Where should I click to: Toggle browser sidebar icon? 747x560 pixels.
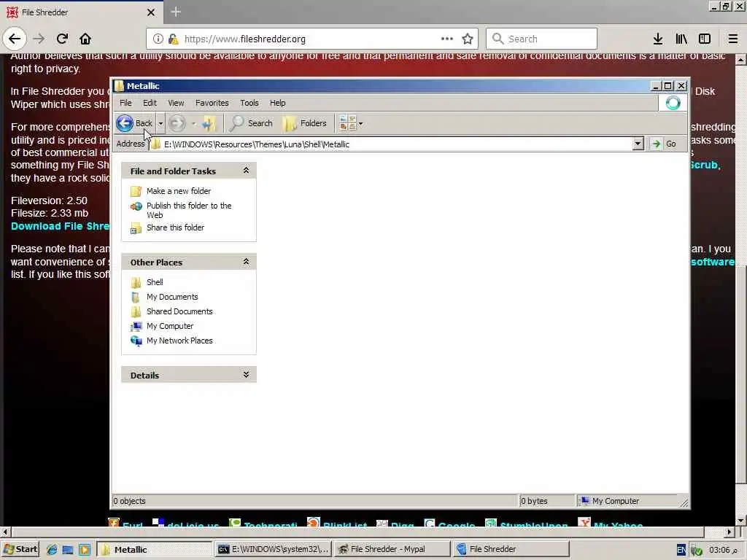(x=705, y=39)
